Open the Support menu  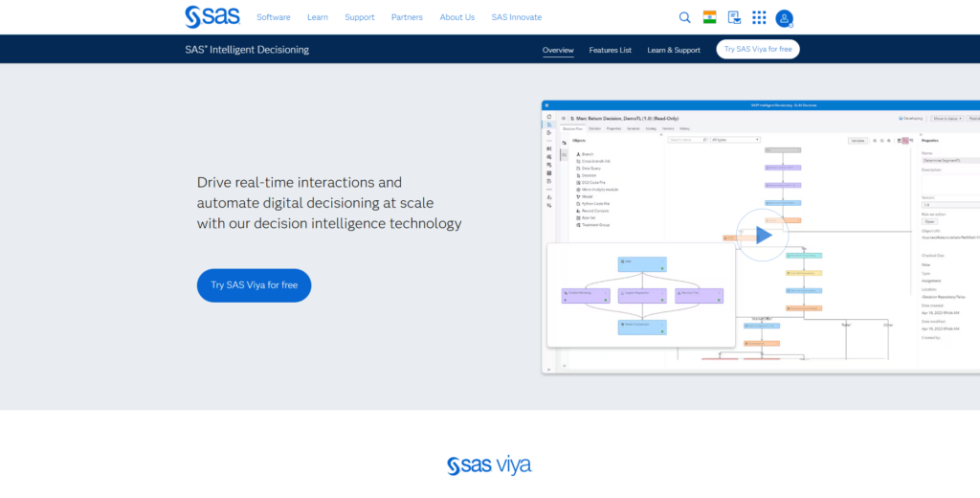click(x=360, y=17)
